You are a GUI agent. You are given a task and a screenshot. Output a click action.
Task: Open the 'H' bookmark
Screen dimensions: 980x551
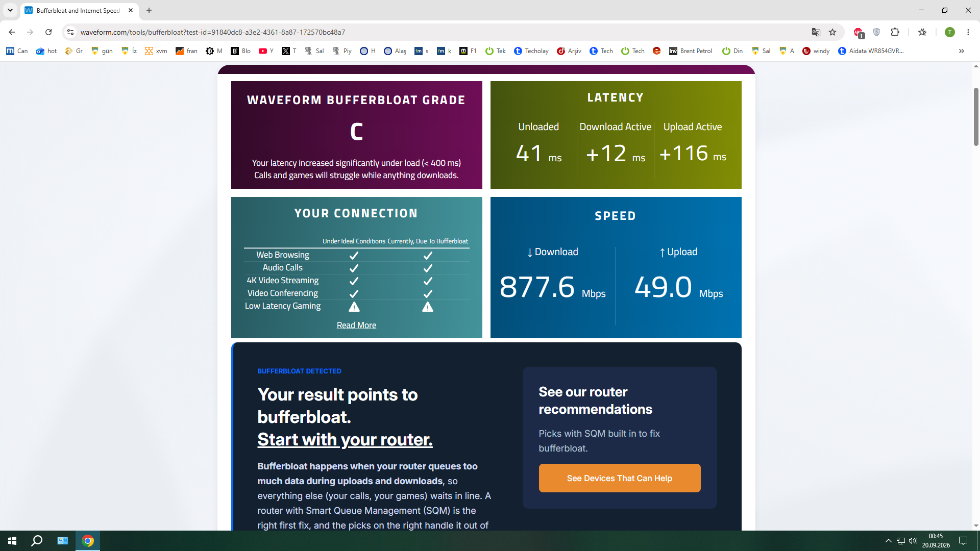367,51
